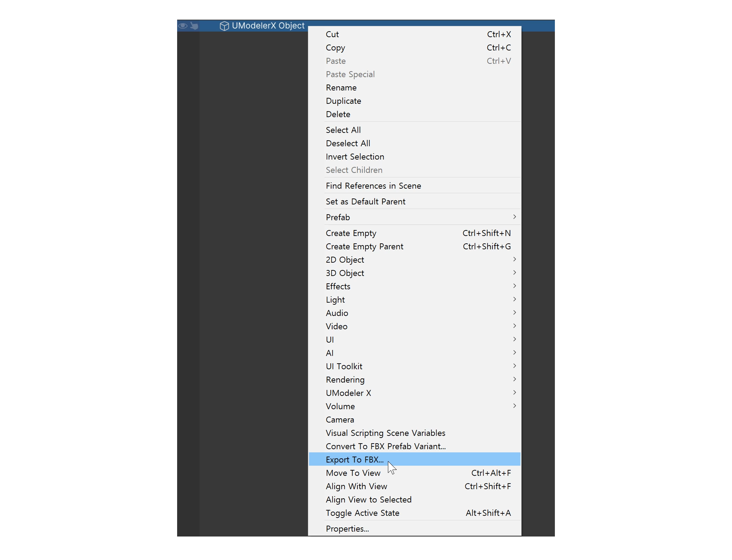Expand the UModeler X submenu
This screenshot has height=560, width=732.
click(x=415, y=393)
